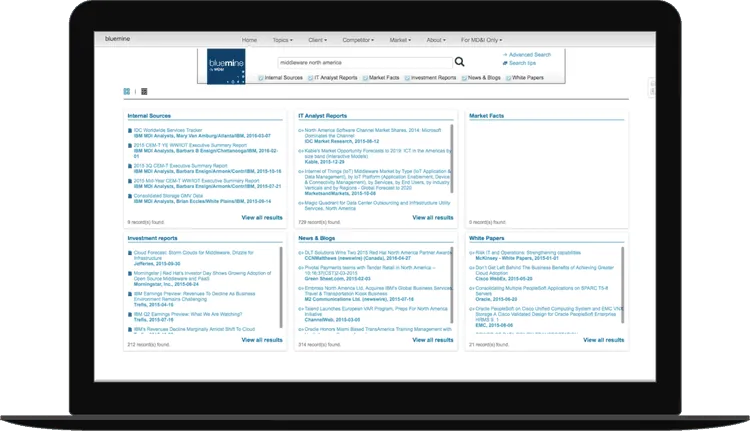750x431 pixels.
Task: Click the White Papers panel scrollbar
Action: [623, 285]
